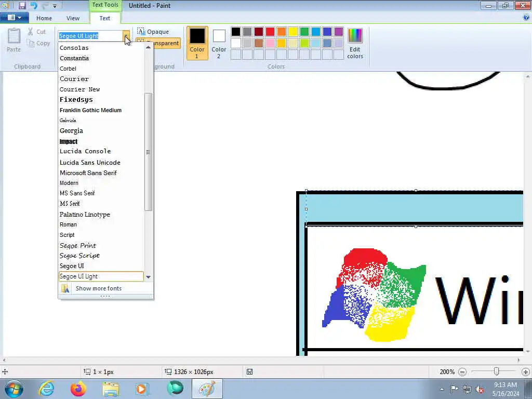Click the zoom slider handle
This screenshot has height=399, width=532.
[x=496, y=371]
